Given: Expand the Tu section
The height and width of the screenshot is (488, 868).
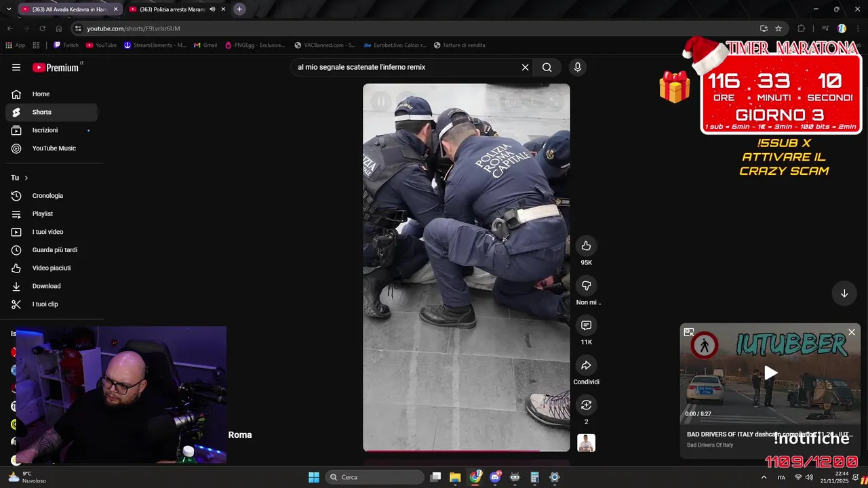Looking at the screenshot, I should (x=20, y=178).
